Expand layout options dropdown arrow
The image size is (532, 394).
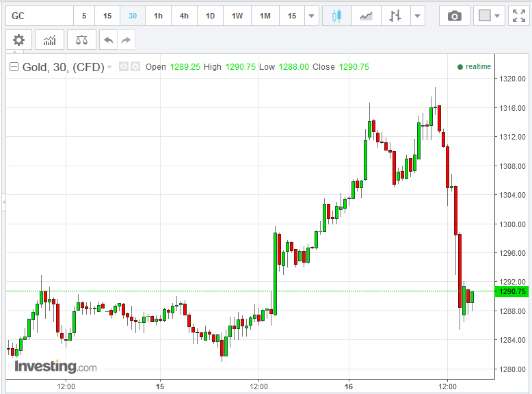pyautogui.click(x=497, y=16)
